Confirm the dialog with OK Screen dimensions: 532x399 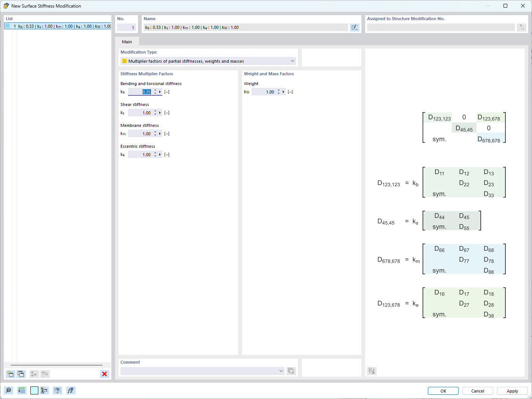(x=443, y=391)
